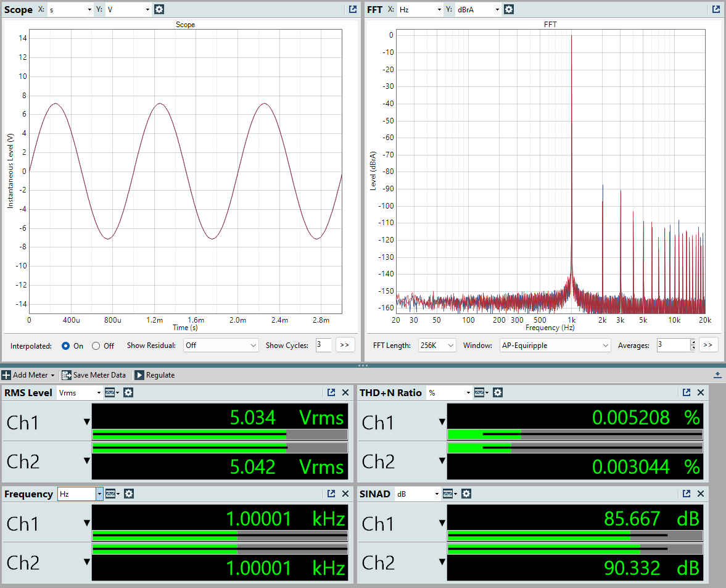Screen dimensions: 726x588
Task: Expand Frequency Ch2 arrow
Action: [x=86, y=562]
